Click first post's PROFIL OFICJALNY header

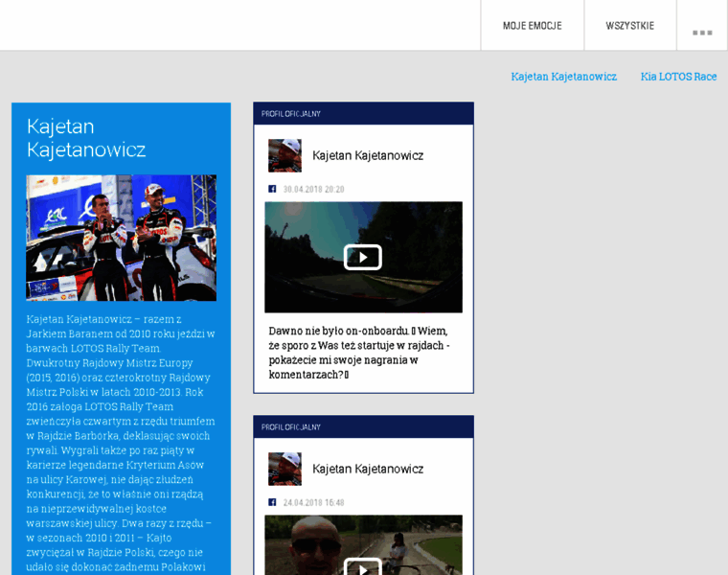(x=364, y=113)
